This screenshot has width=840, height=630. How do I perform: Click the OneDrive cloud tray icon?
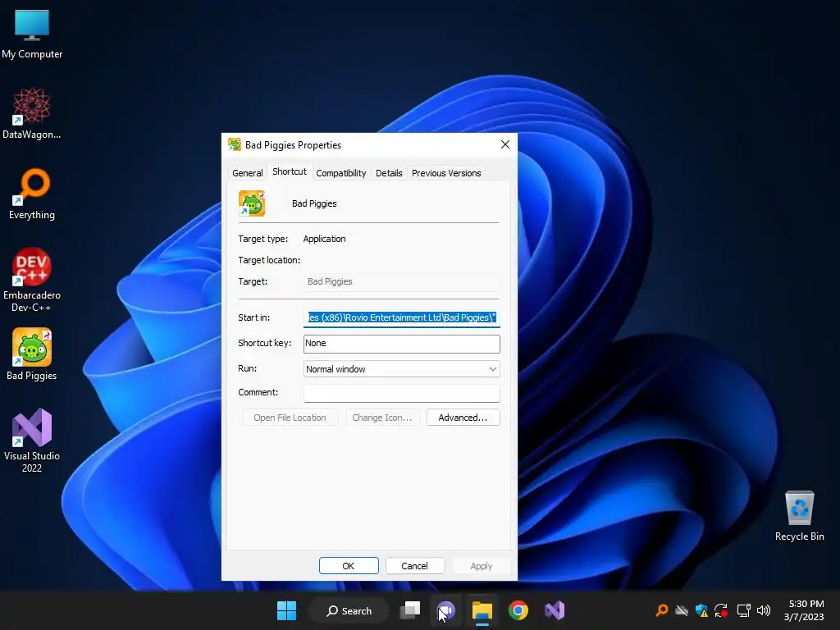[682, 610]
